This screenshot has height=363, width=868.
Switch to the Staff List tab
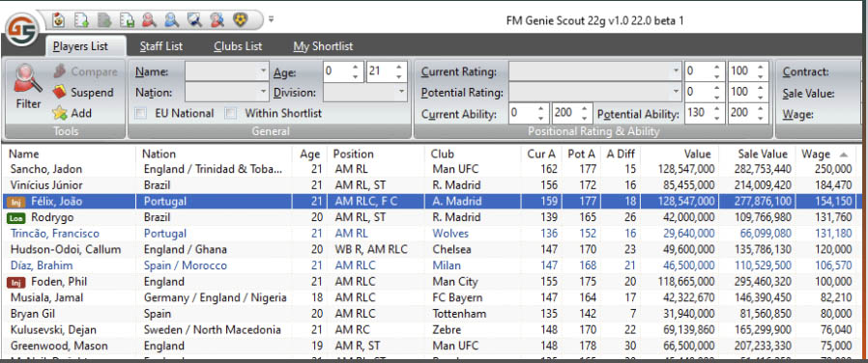(161, 46)
